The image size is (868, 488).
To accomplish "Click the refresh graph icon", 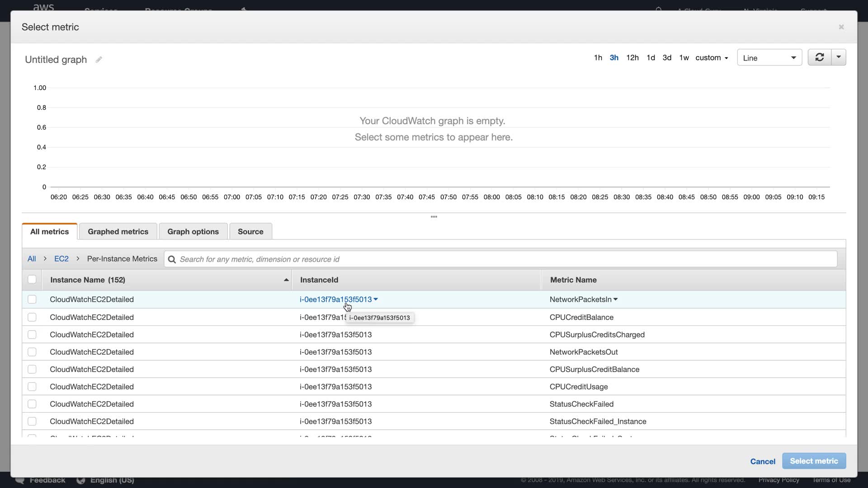I will pyautogui.click(x=819, y=57).
